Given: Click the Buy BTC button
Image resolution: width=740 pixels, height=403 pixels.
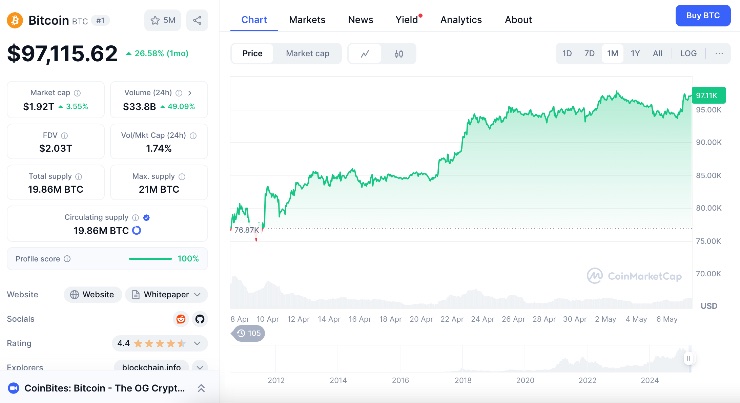Looking at the screenshot, I should 702,15.
